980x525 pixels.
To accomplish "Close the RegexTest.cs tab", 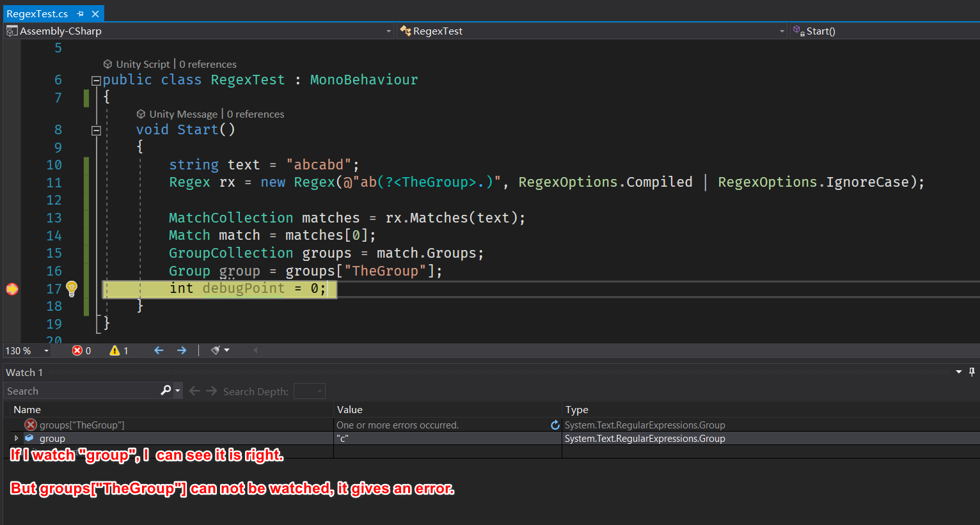I will tap(95, 13).
